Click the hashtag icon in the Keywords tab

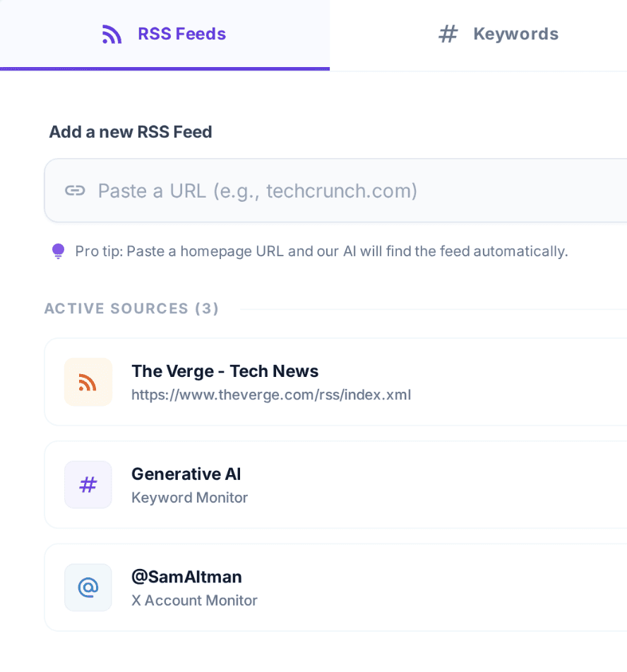tap(448, 33)
